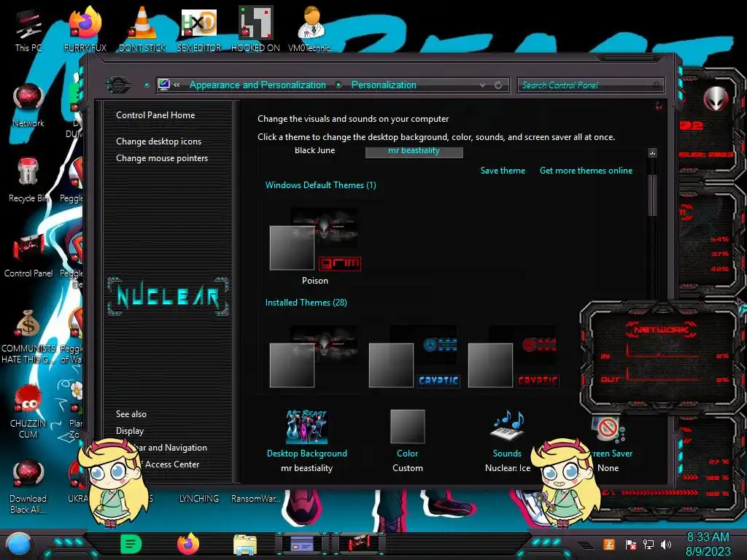Click Appearance and Personalization breadcrumb
Viewport: 747px width, 560px height.
pyautogui.click(x=258, y=85)
